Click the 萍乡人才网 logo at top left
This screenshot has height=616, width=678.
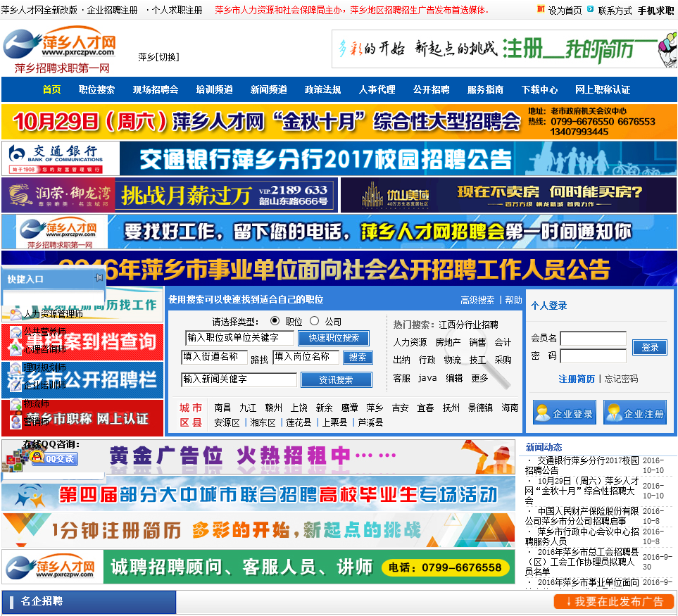click(x=60, y=49)
